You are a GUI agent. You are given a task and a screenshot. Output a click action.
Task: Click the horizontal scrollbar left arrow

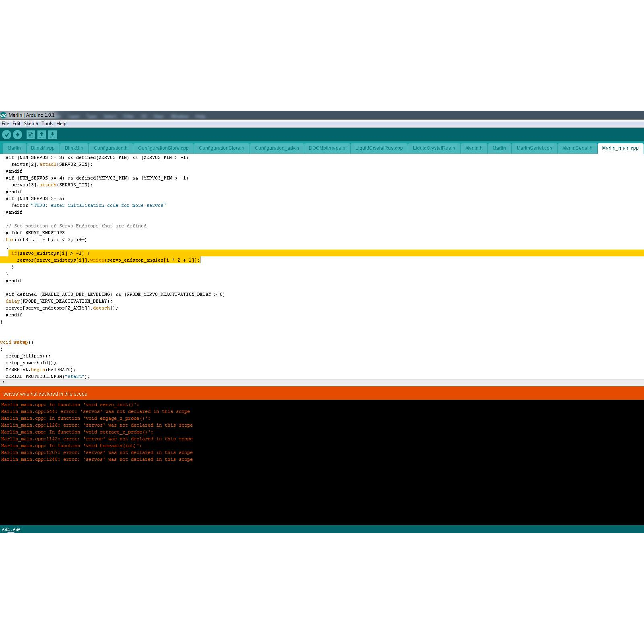(x=3, y=382)
